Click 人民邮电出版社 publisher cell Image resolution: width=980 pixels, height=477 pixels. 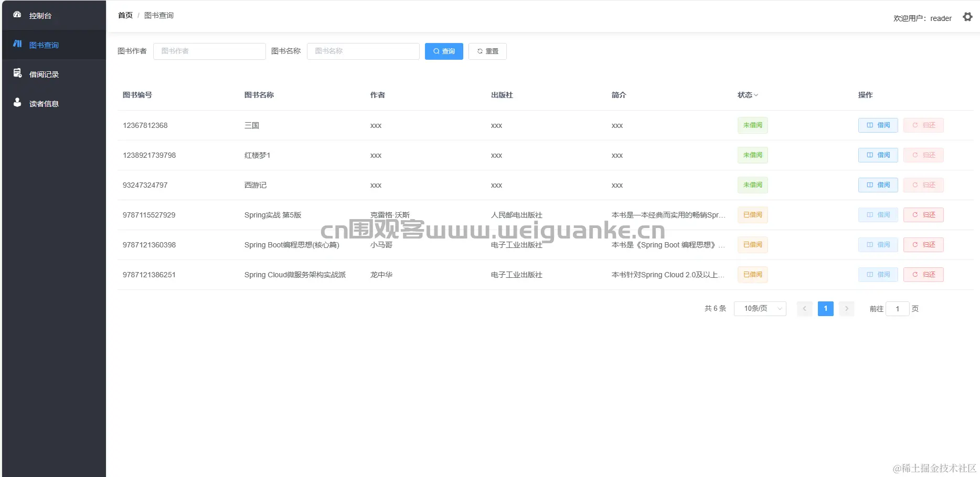(x=517, y=215)
